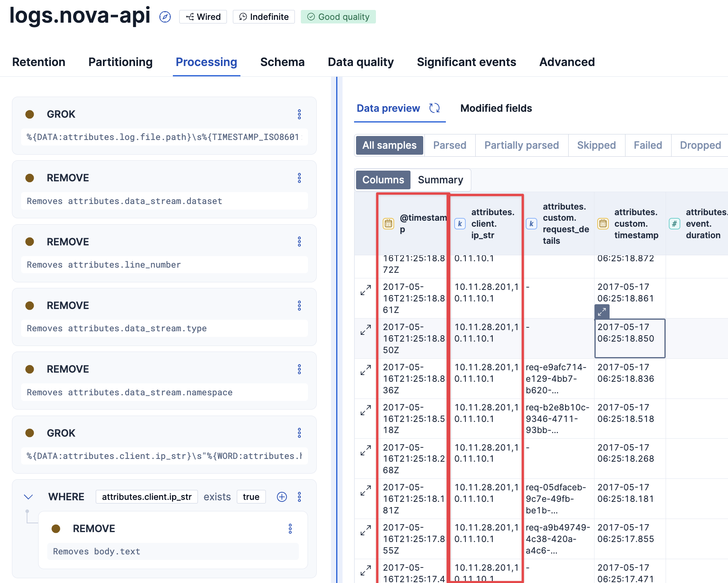The height and width of the screenshot is (583, 728).
Task: Click the compass icon next to logs.nova-api
Action: point(165,17)
